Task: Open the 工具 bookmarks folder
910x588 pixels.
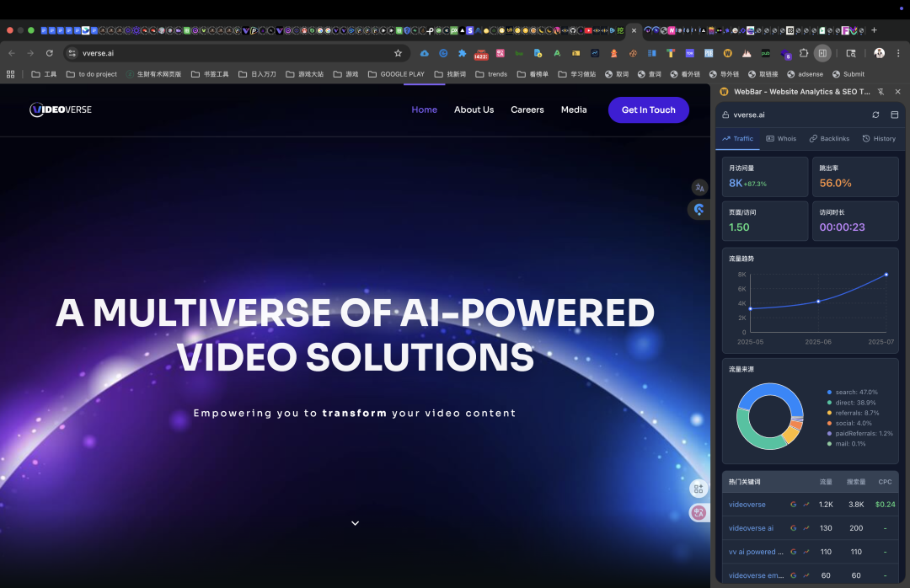Action: (x=44, y=74)
